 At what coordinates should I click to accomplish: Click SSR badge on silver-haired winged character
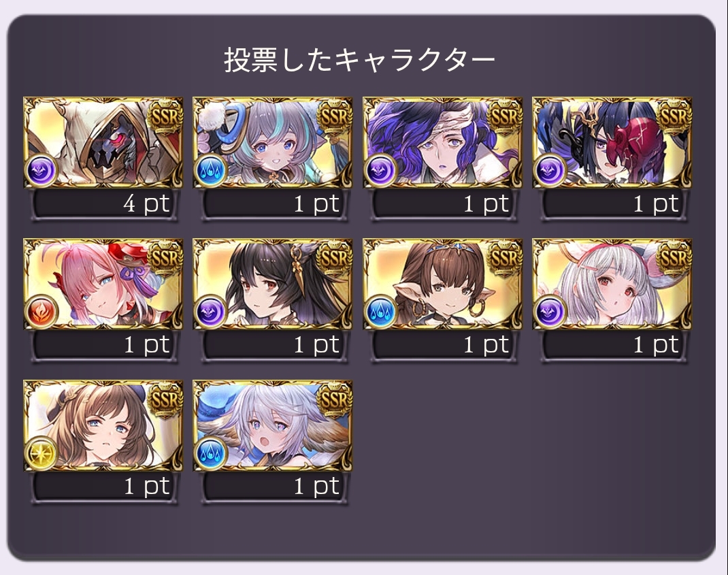[x=333, y=399]
